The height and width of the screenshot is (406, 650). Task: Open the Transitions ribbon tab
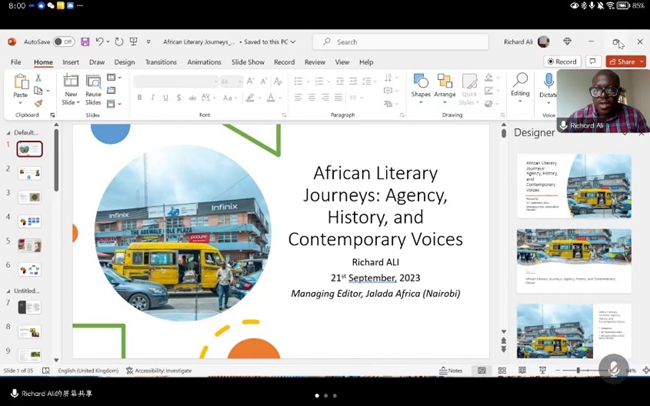point(160,62)
